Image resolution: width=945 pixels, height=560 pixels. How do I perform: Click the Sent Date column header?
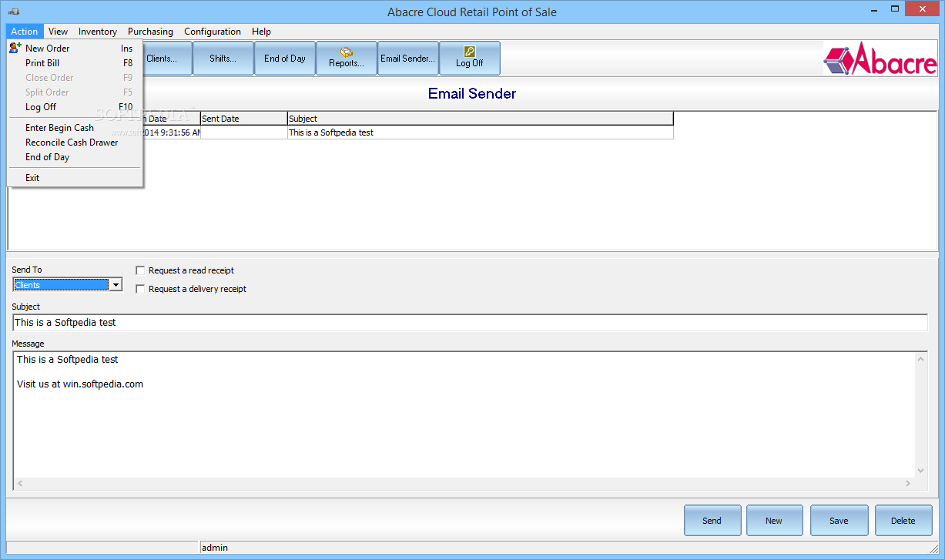click(243, 119)
